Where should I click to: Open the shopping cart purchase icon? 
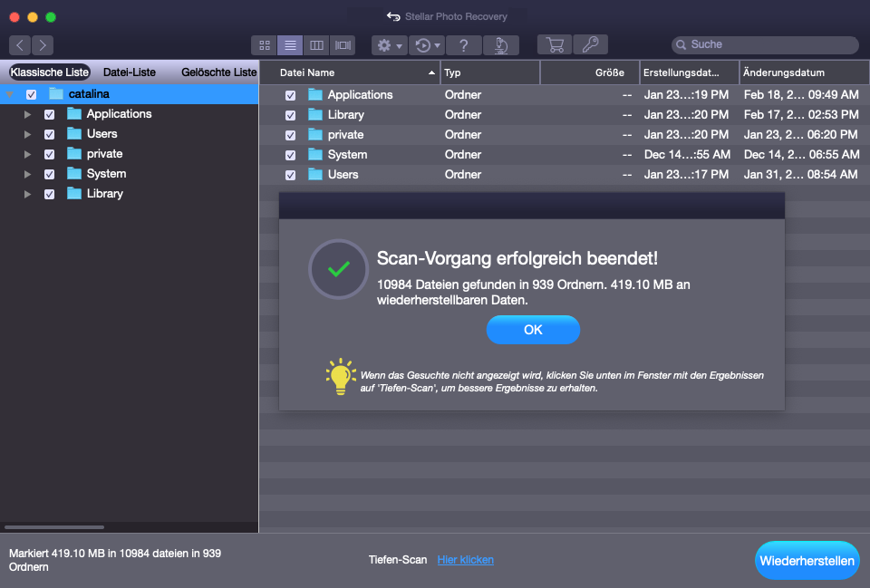click(x=555, y=44)
